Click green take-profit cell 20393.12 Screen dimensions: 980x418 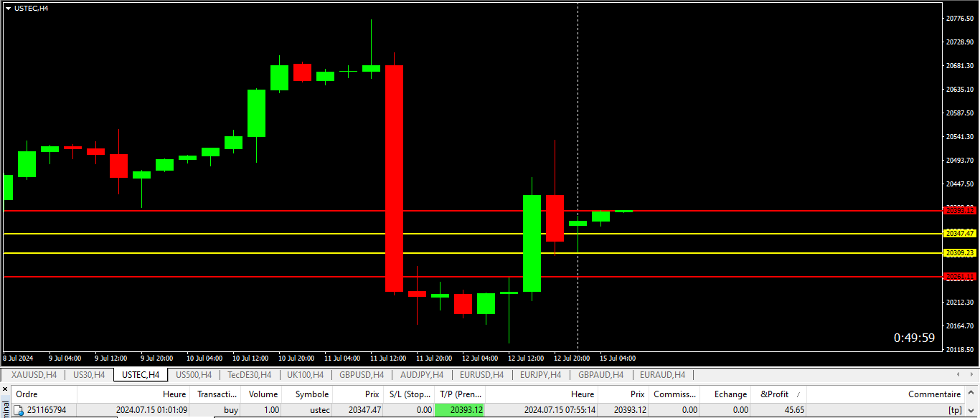(460, 410)
